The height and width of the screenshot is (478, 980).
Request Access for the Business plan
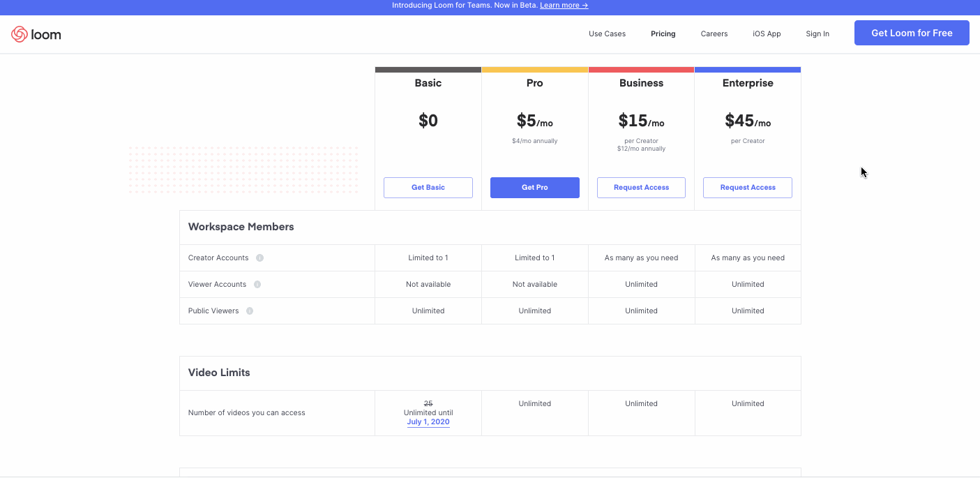(641, 188)
